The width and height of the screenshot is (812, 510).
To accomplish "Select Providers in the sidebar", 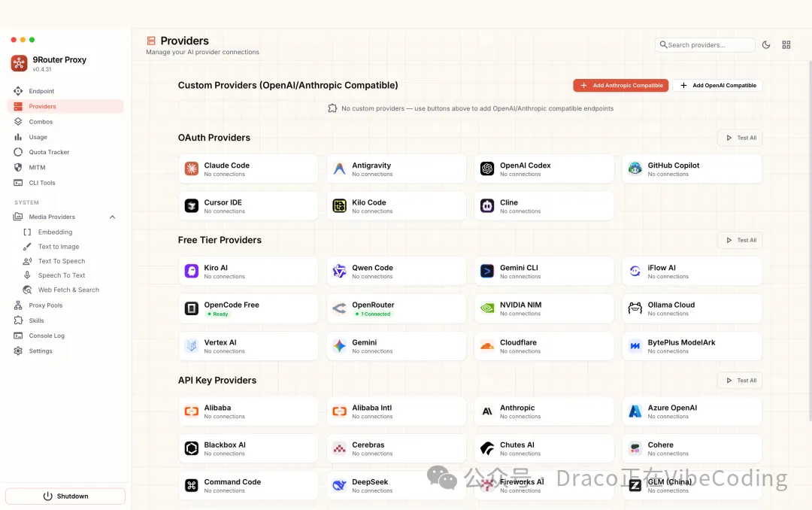I will coord(65,106).
